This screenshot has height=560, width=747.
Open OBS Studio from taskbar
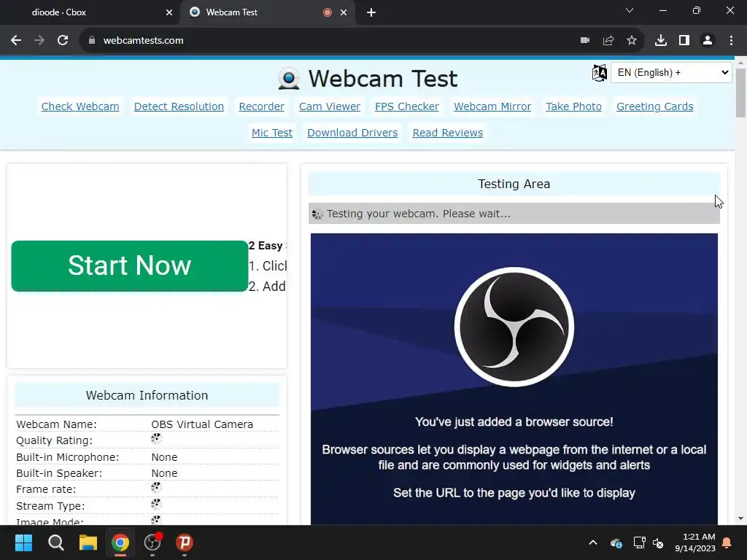coord(152,542)
